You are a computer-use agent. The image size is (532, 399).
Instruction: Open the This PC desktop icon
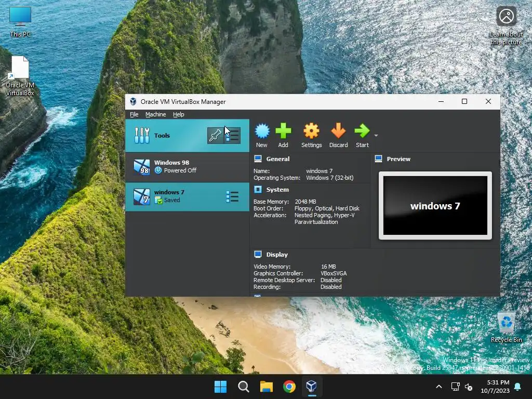(x=20, y=21)
